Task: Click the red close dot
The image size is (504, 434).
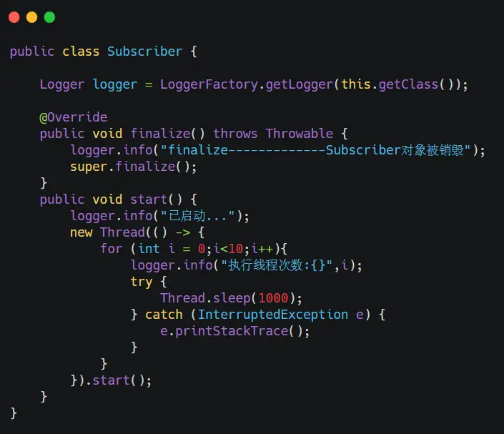Action: (14, 17)
